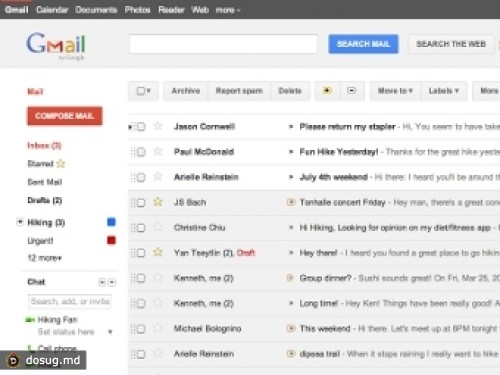500x375 pixels.
Task: Click importance marker on Tantalle concert email
Action: pyautogui.click(x=291, y=202)
